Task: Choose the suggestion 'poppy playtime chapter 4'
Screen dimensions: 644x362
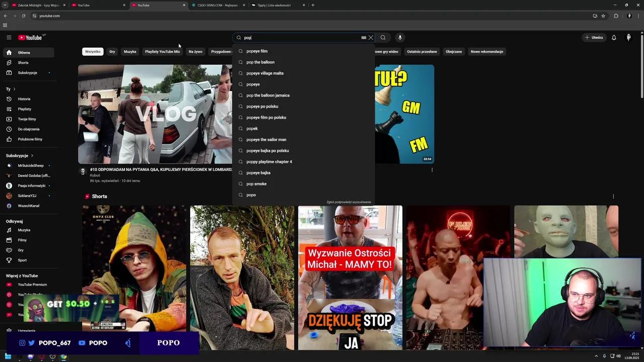Action: tap(303, 162)
